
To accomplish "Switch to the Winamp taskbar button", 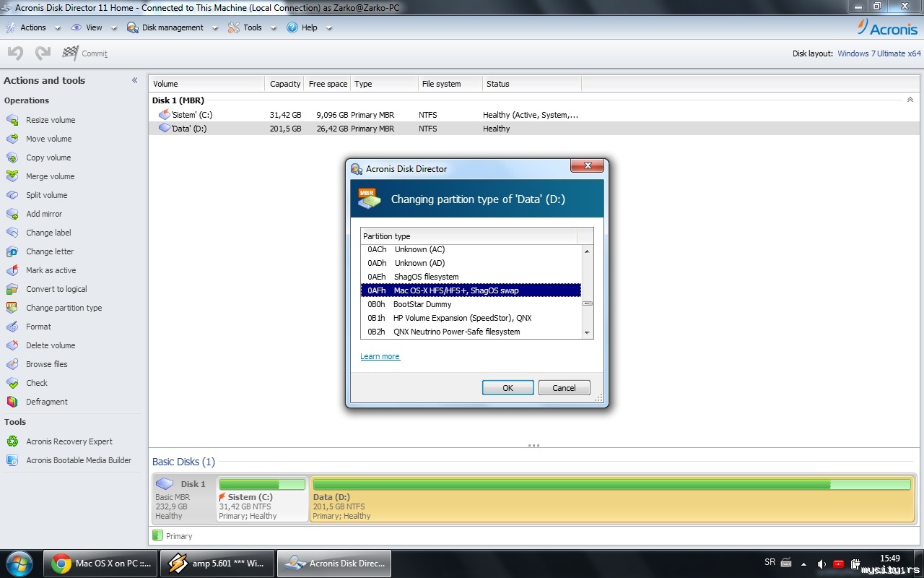I will [x=217, y=564].
